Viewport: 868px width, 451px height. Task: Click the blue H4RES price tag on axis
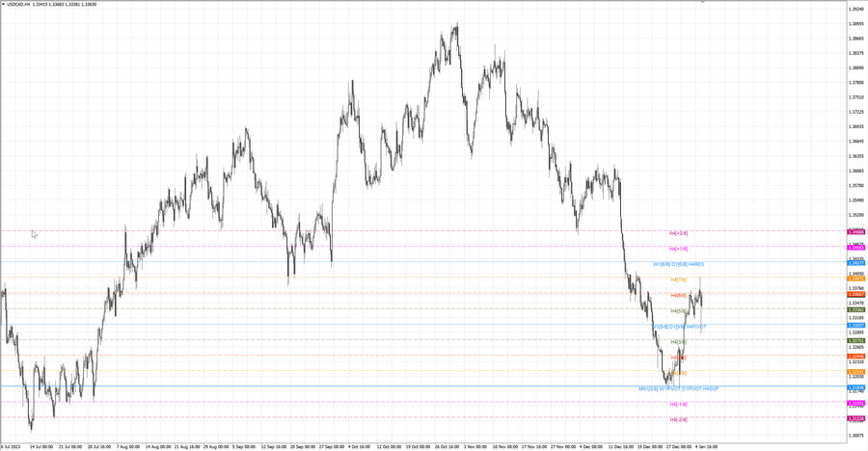[856, 263]
